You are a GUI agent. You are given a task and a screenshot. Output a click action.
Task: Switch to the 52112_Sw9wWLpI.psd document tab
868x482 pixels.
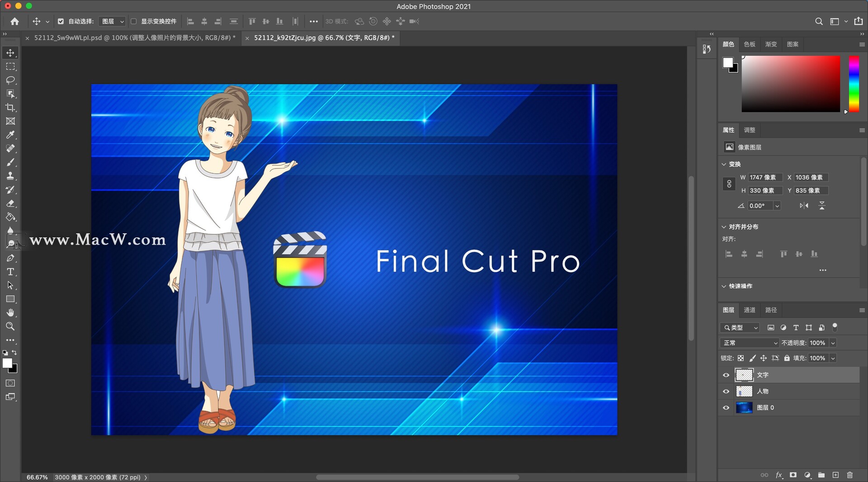[135, 38]
